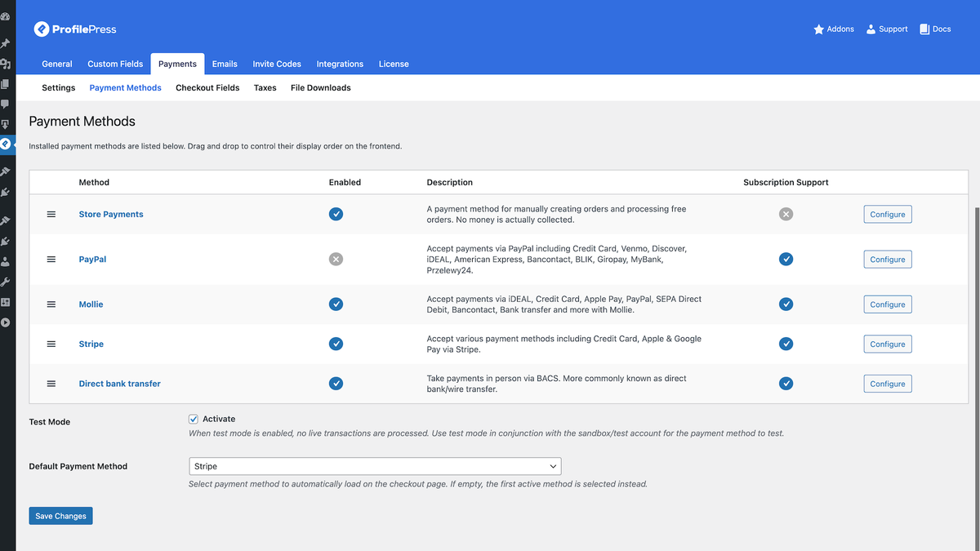Open the Docs page from the header

(x=934, y=29)
